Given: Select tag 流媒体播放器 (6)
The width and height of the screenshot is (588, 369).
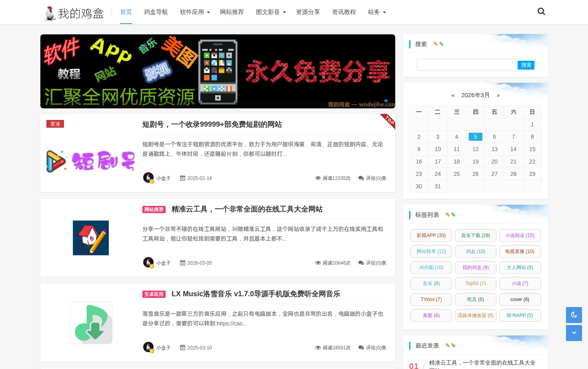Looking at the screenshot, I should [476, 315].
